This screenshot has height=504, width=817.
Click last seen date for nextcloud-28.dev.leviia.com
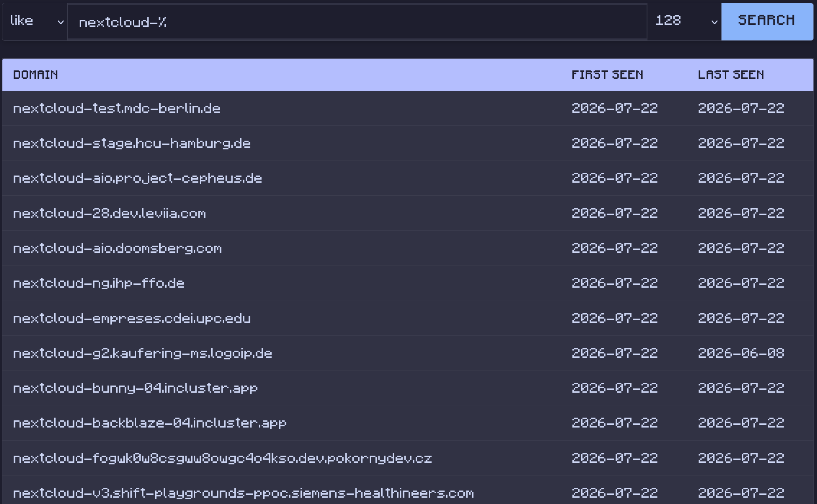741,213
